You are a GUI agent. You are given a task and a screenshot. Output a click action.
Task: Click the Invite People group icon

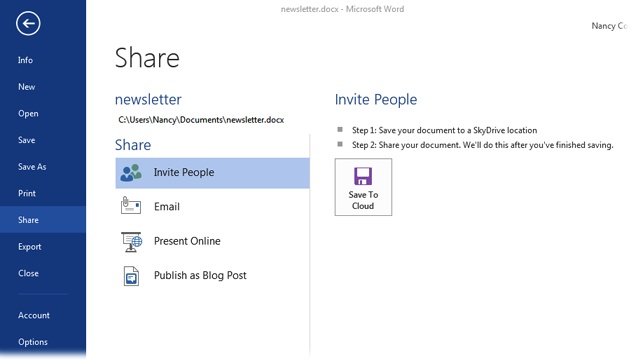pyautogui.click(x=131, y=173)
